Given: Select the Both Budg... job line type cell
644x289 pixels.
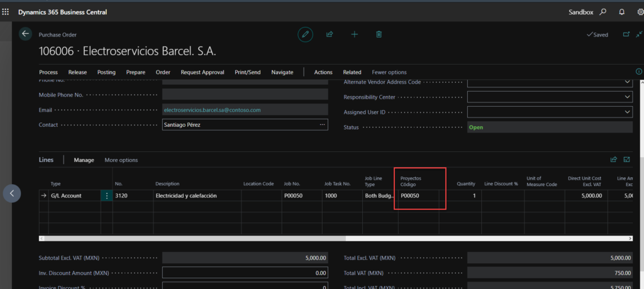Looking at the screenshot, I should tap(380, 196).
